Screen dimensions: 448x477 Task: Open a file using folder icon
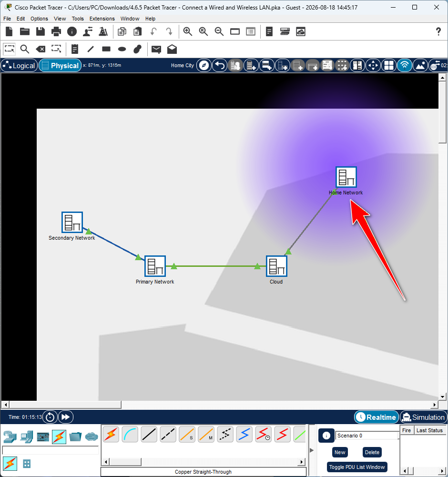click(x=25, y=31)
